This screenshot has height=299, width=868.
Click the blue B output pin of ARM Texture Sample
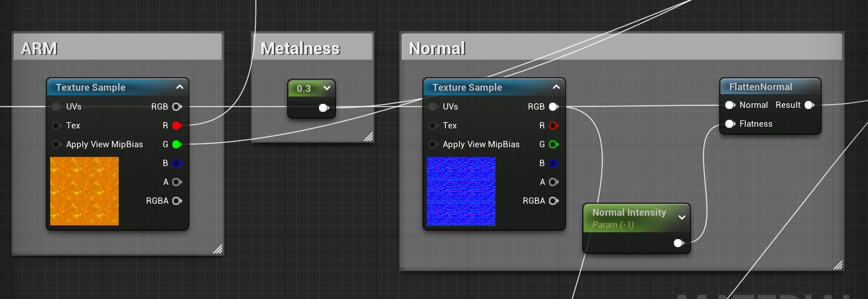(x=176, y=163)
